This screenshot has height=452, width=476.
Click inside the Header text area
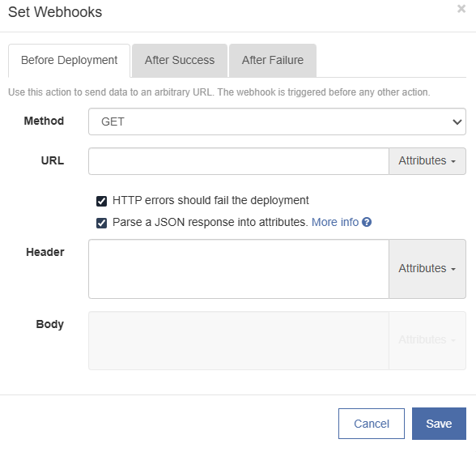point(239,269)
